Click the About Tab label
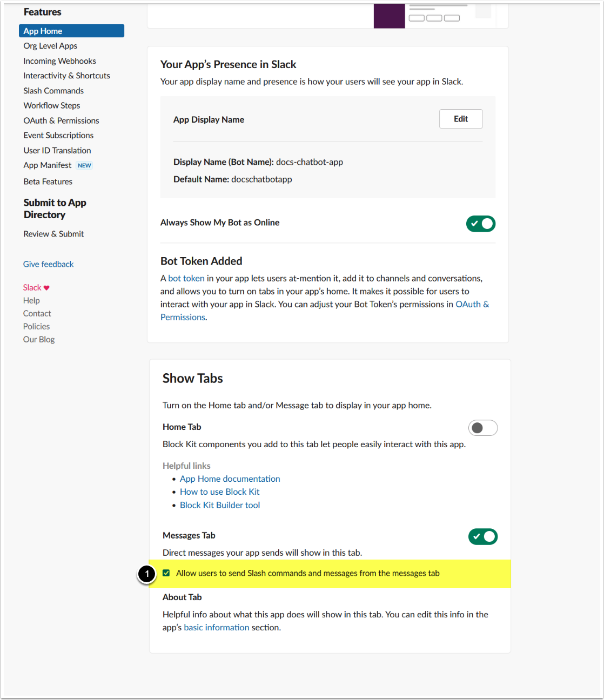This screenshot has height=700, width=604. click(182, 597)
